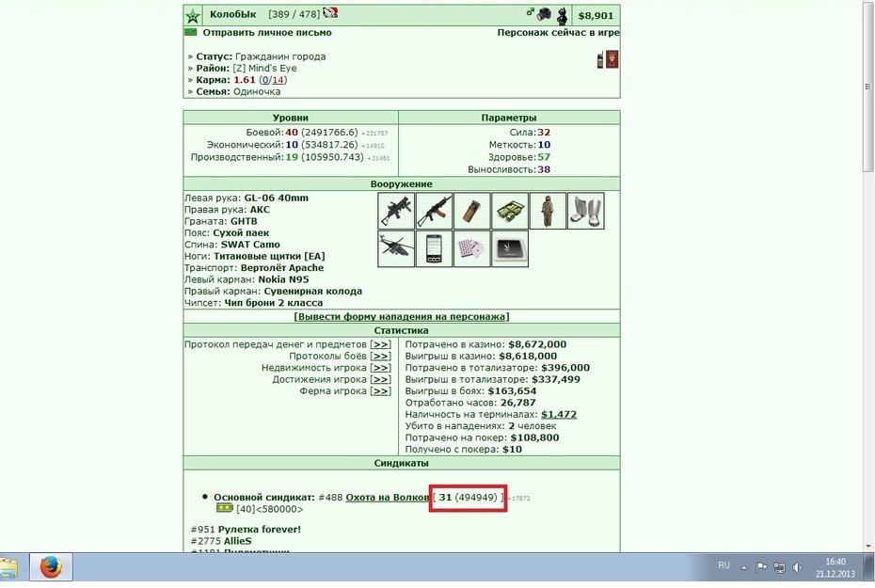This screenshot has width=875, height=588.
Task: Select the Nokia N95 phone icon
Action: (x=434, y=248)
